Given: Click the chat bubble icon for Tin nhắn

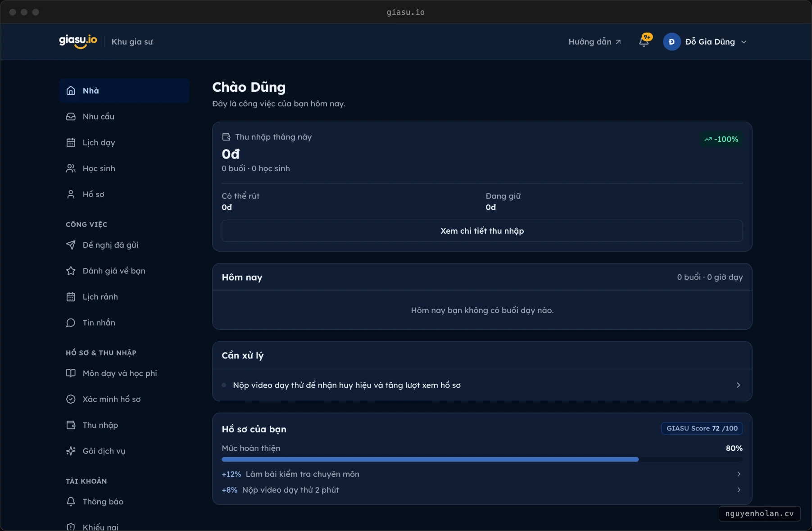Looking at the screenshot, I should pyautogui.click(x=71, y=322).
